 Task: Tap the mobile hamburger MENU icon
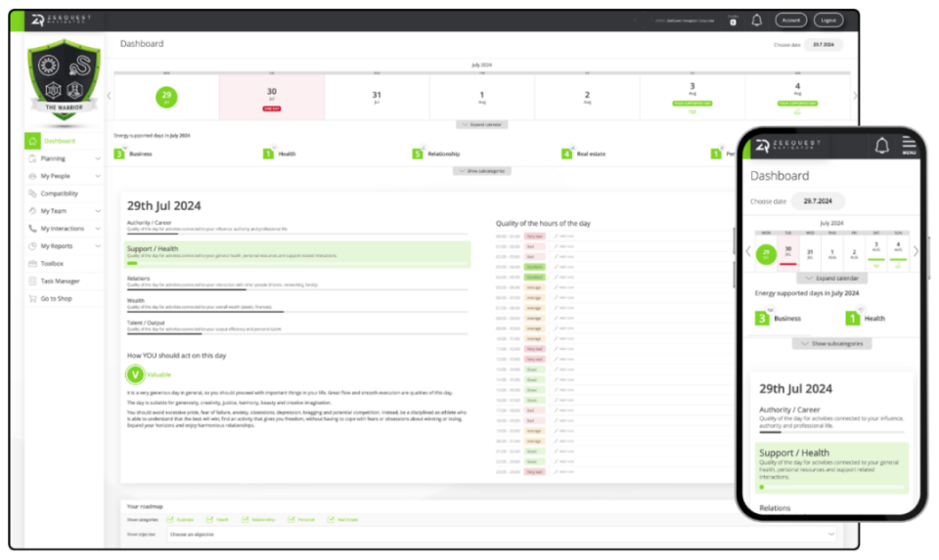pos(909,146)
